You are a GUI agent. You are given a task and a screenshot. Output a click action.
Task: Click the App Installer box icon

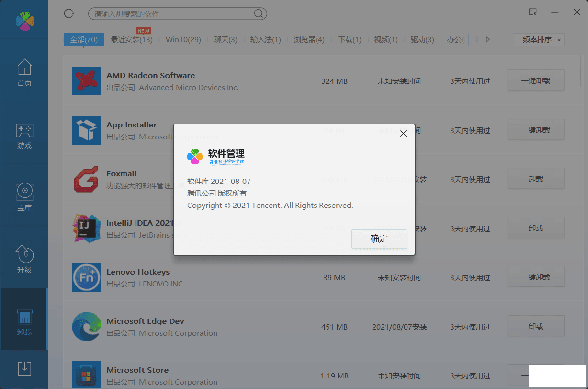(x=87, y=130)
